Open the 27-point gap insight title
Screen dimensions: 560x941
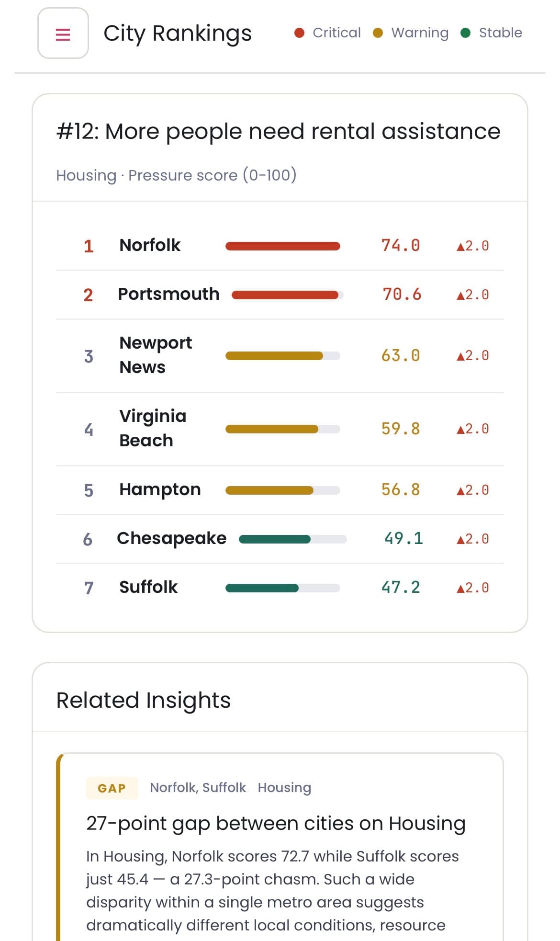(276, 824)
